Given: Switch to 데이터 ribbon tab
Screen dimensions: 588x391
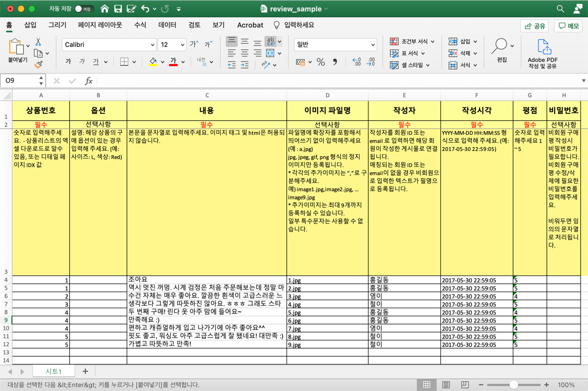Looking at the screenshot, I should pos(167,25).
